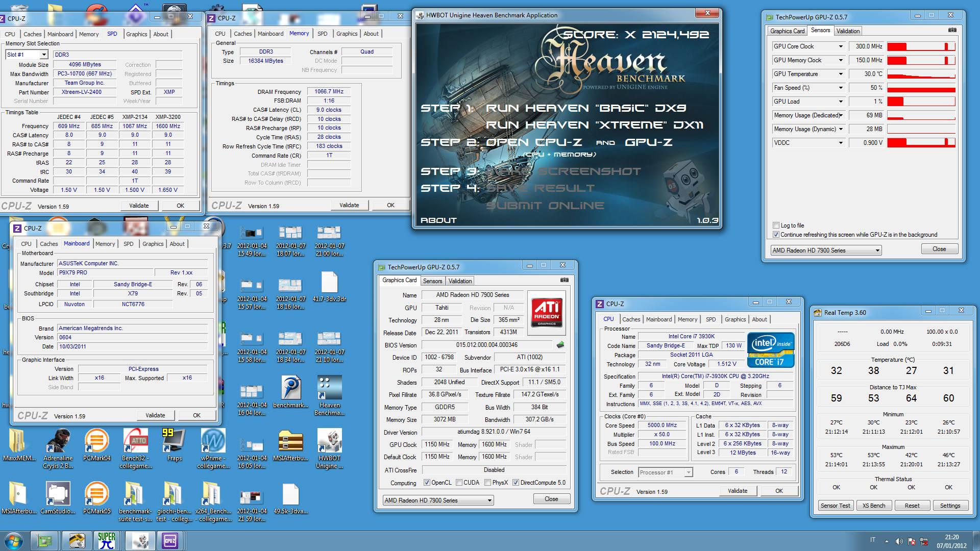980x551 pixels.
Task: Open the Fraps desktop icon
Action: (174, 444)
